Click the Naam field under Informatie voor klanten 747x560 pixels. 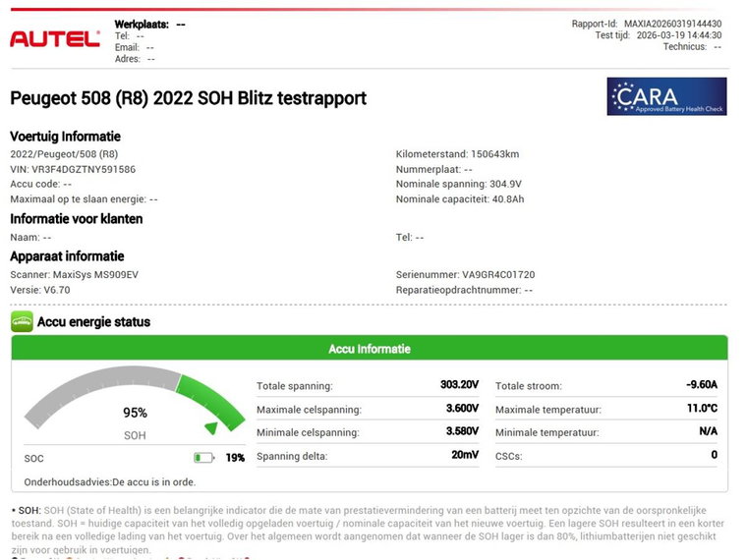[30, 237]
